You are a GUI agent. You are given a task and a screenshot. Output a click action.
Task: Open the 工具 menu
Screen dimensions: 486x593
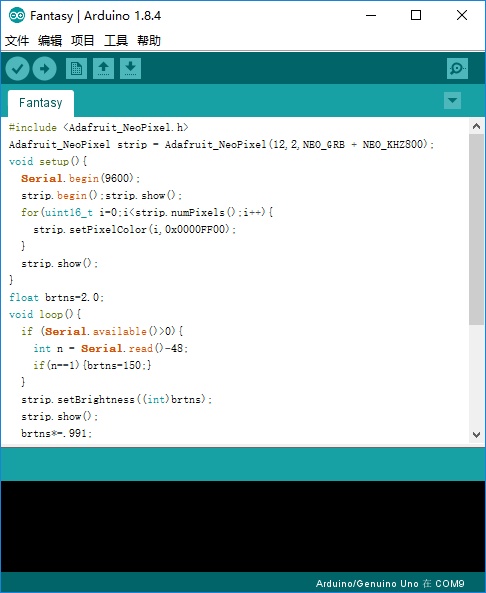(116, 40)
